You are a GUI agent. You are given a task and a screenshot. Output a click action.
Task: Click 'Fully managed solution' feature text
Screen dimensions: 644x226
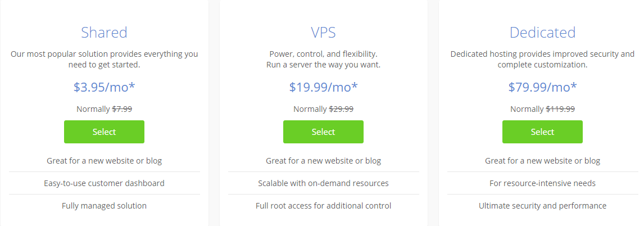point(104,206)
